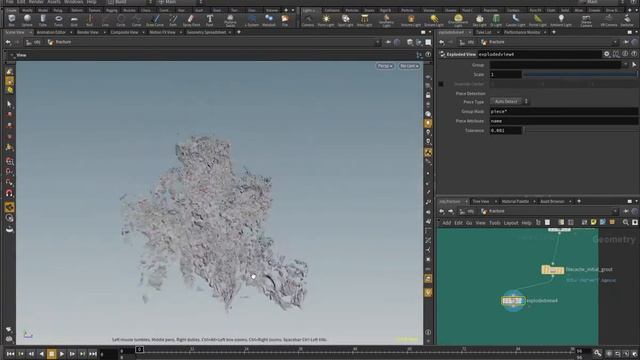Switch to the Material Palette tab
The width and height of the screenshot is (640, 360).
515,201
